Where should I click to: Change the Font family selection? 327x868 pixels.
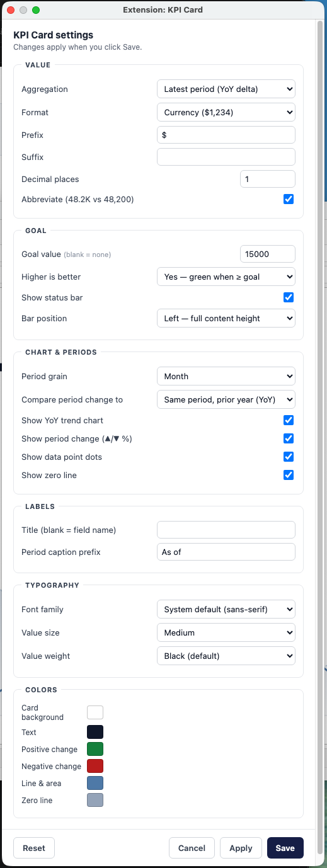(x=226, y=609)
